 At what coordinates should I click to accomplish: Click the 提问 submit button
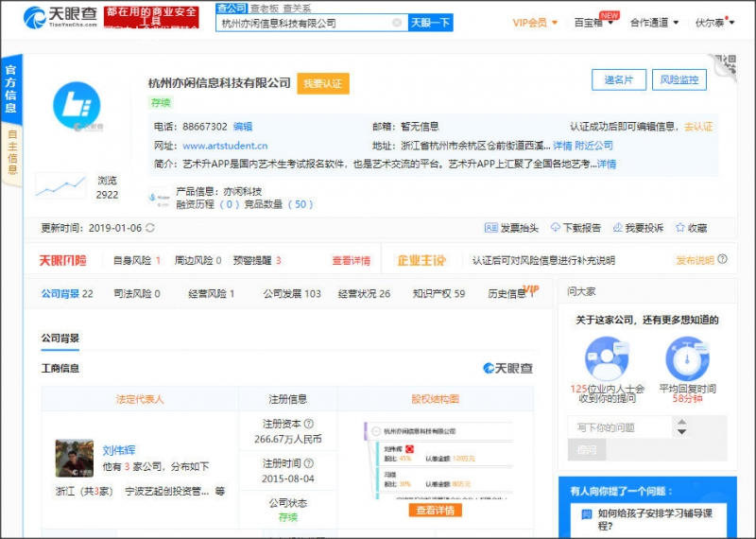coord(586,449)
